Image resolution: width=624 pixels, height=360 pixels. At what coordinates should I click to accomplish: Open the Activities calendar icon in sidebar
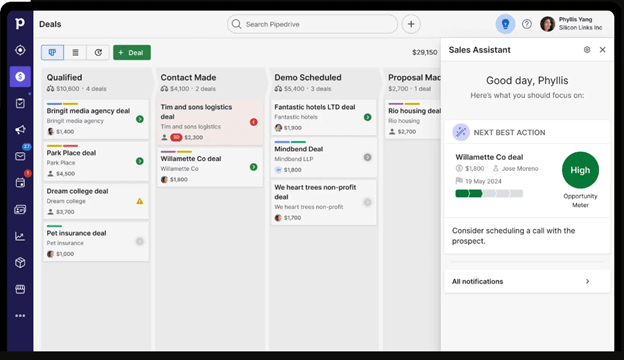(x=20, y=183)
